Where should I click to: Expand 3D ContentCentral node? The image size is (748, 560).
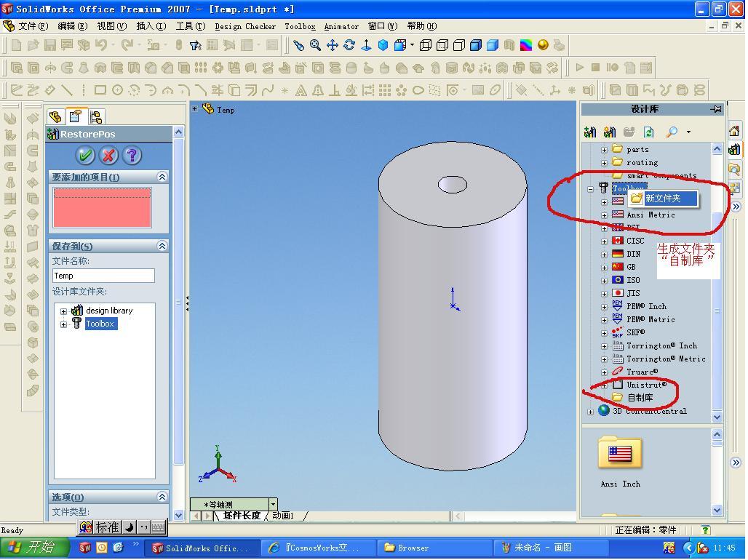tap(591, 412)
